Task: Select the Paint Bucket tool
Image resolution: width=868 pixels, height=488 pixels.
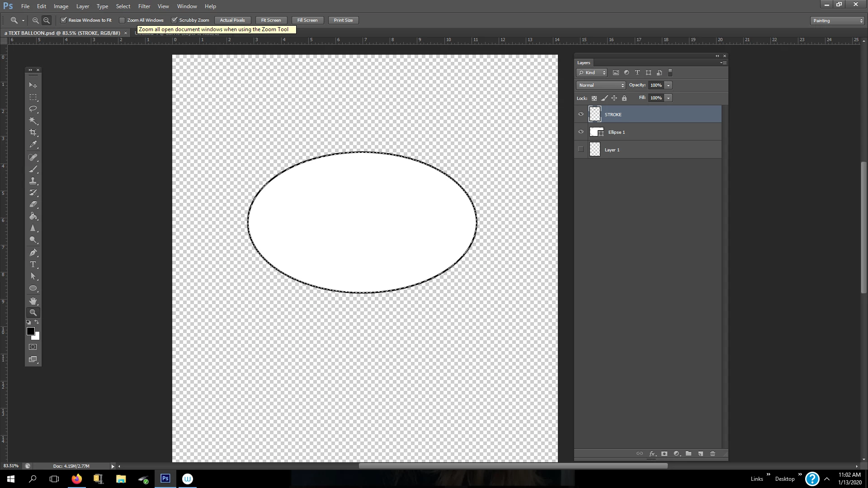Action: 33,216
